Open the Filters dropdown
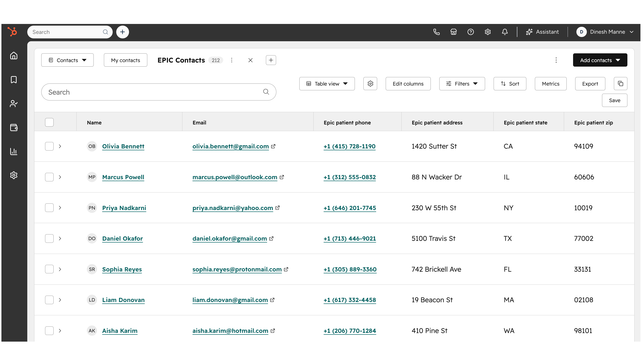This screenshot has width=644, height=362. 462,84
